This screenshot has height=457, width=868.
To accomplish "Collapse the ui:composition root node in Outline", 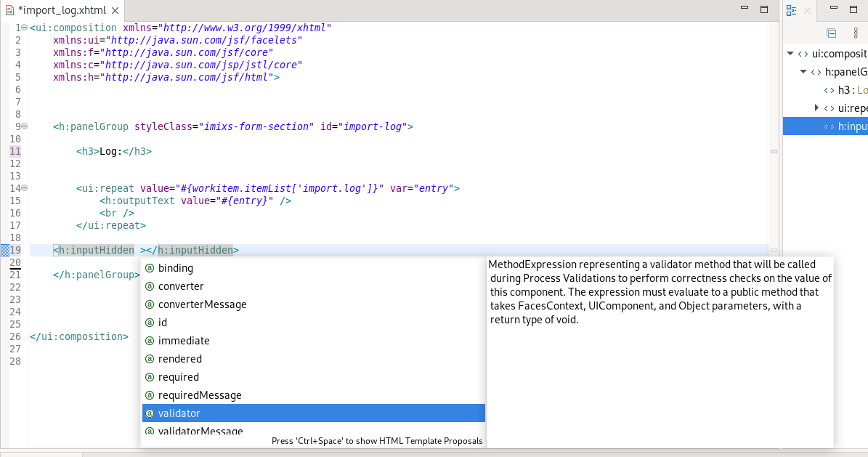I will point(790,52).
